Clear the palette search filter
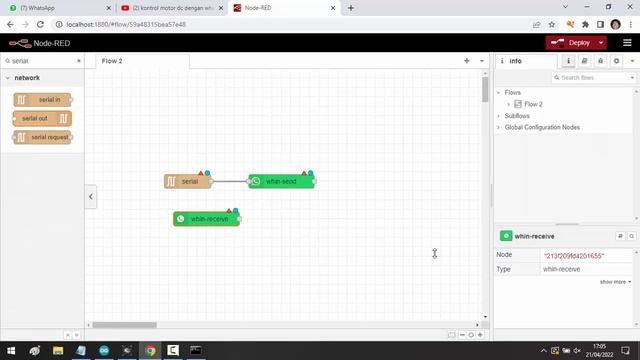 (79, 61)
